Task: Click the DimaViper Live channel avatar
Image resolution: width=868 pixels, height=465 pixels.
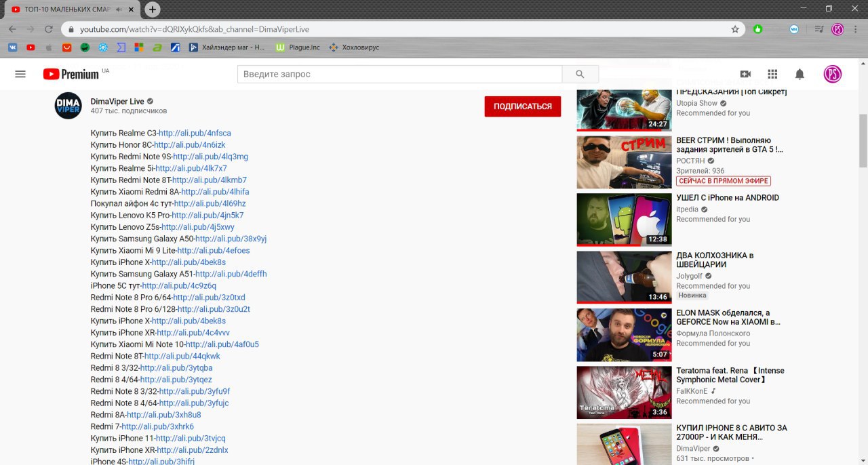Action: [x=68, y=106]
